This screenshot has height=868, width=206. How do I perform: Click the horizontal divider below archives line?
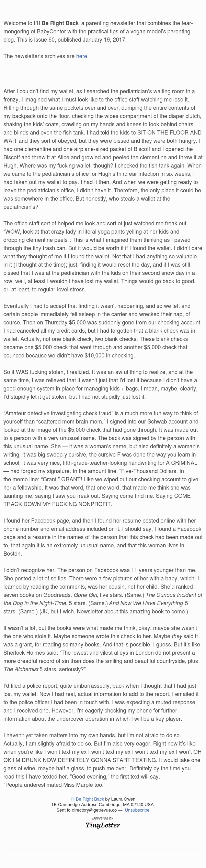pyautogui.click(x=103, y=76)
